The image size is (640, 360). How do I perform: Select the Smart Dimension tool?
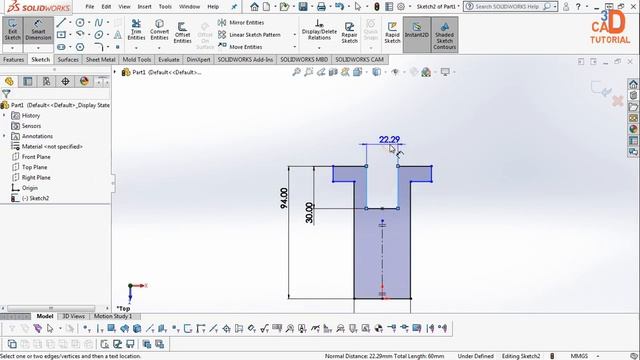click(38, 30)
